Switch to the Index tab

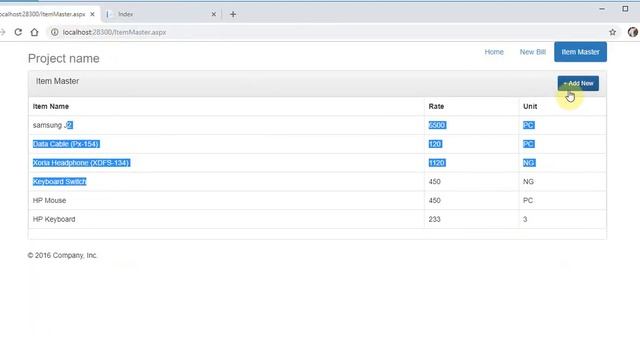click(x=159, y=14)
